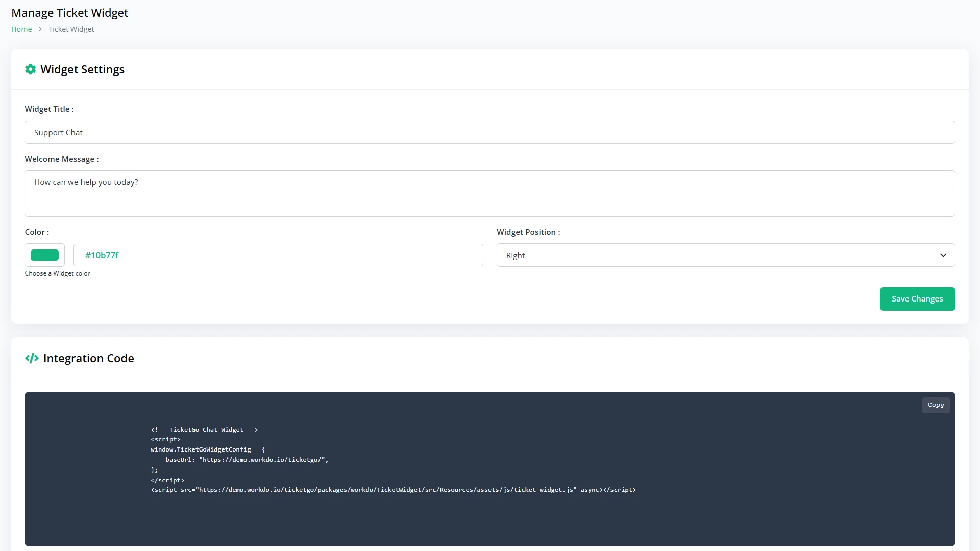The width and height of the screenshot is (980, 551).
Task: Click the Integration Code brackets icon
Action: click(32, 358)
